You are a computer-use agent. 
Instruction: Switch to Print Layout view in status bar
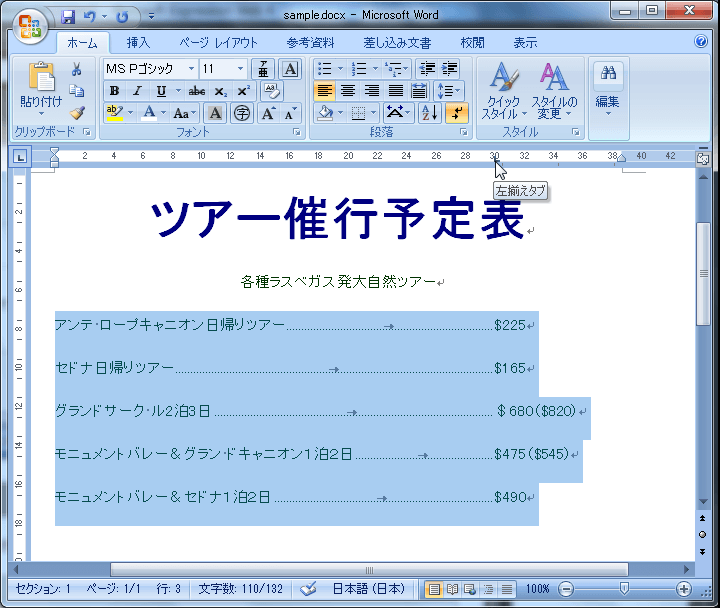coord(434,589)
